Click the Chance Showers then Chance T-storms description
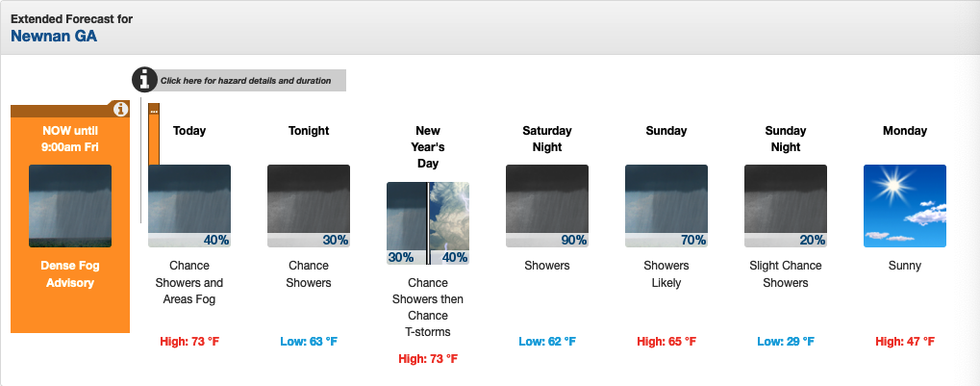Image resolution: width=980 pixels, height=386 pixels. coord(428,308)
